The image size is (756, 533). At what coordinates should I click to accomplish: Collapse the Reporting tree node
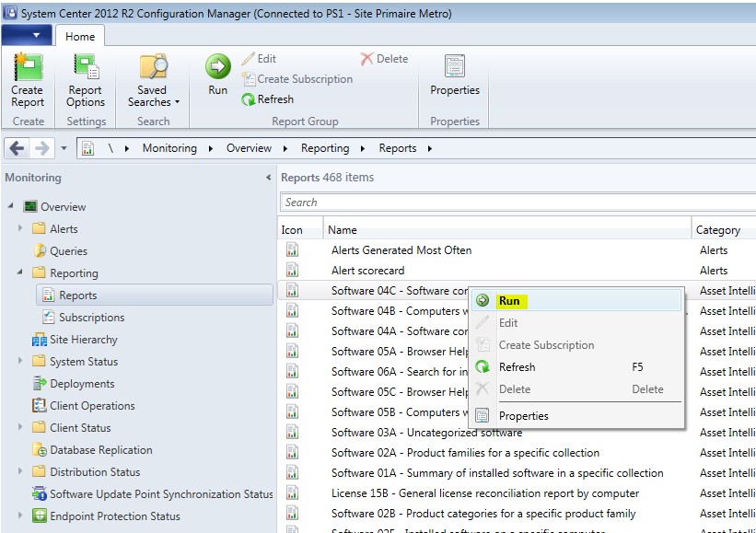[x=20, y=272]
